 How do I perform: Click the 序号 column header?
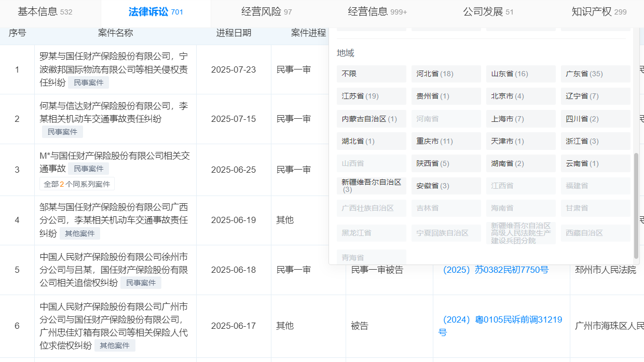[x=17, y=33]
